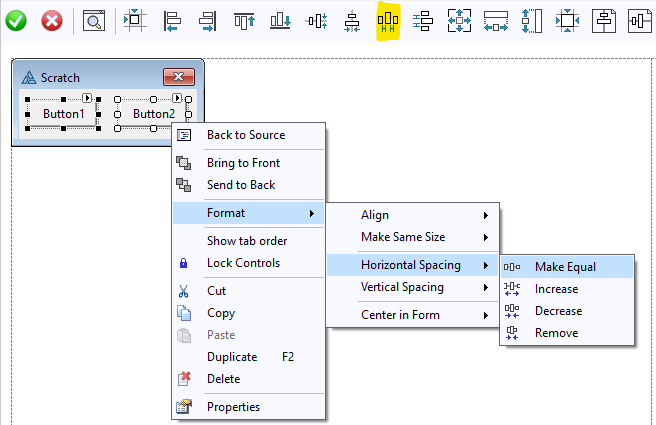The image size is (656, 425).
Task: Select Increase horizontal spacing option
Action: point(556,289)
